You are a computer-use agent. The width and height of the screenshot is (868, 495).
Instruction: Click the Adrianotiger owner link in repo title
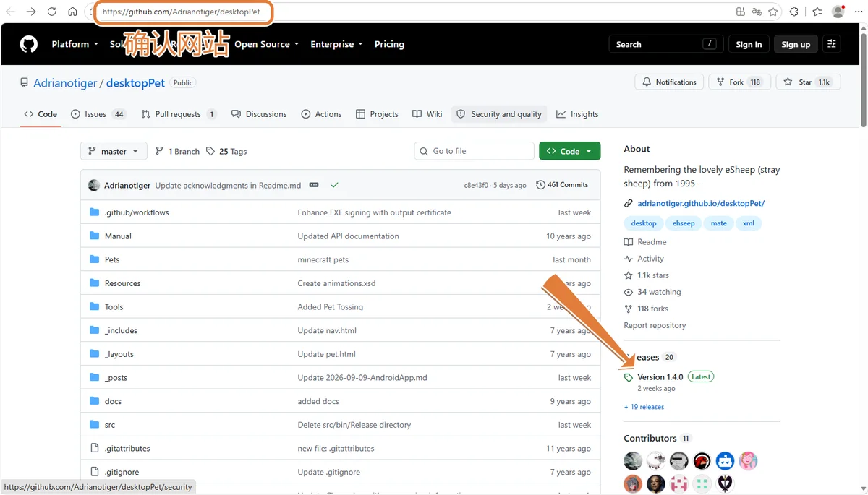(65, 83)
